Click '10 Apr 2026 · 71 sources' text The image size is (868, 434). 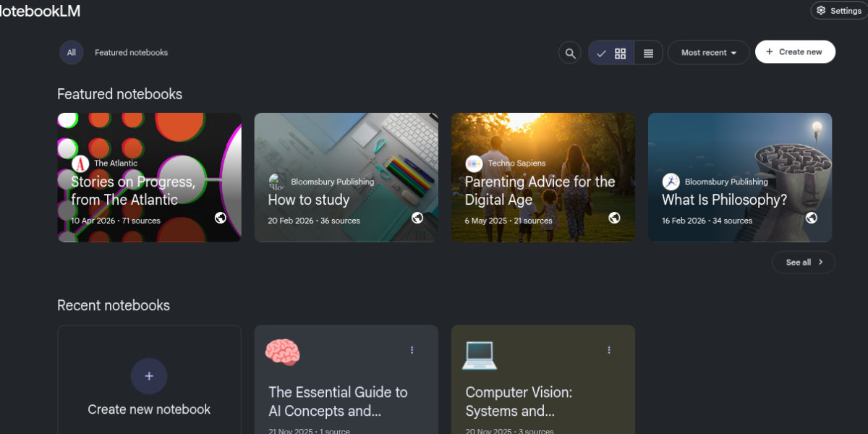point(116,221)
